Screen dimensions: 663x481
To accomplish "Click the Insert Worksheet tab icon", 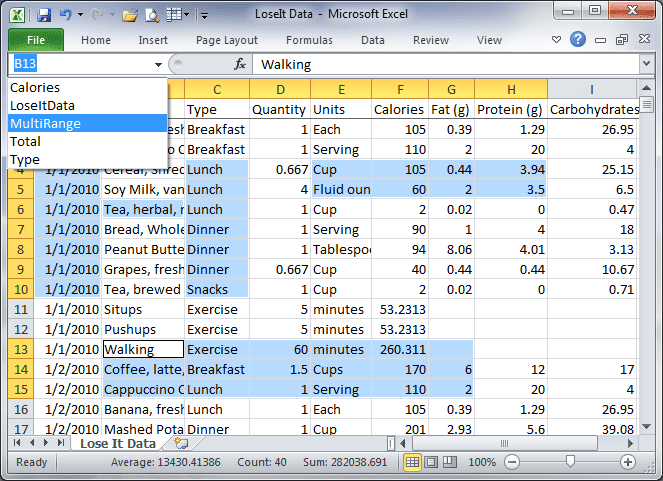I will tap(180, 443).
